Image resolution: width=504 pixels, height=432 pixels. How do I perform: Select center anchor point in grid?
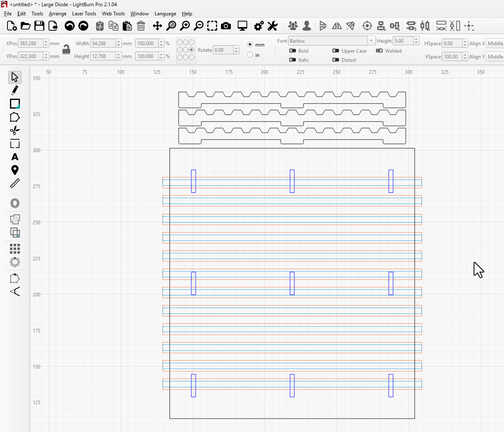(186, 50)
